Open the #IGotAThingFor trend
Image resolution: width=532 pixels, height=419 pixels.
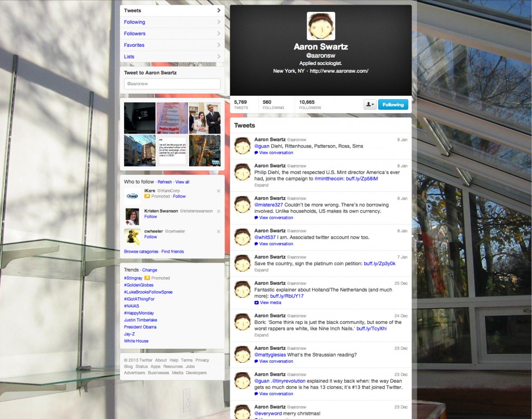[x=139, y=299]
